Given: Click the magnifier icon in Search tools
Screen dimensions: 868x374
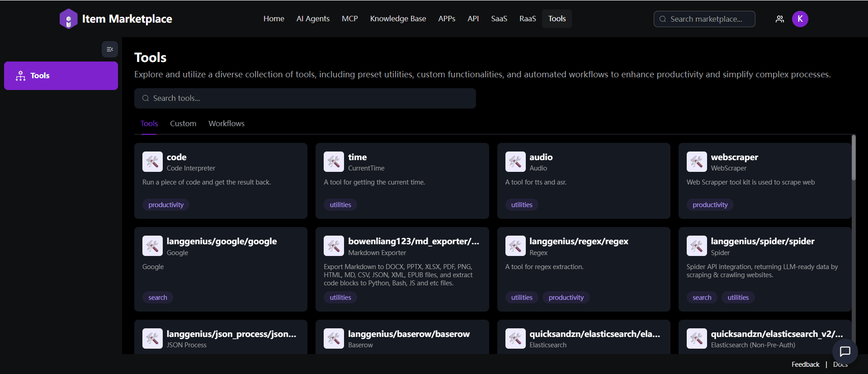Looking at the screenshot, I should [146, 98].
